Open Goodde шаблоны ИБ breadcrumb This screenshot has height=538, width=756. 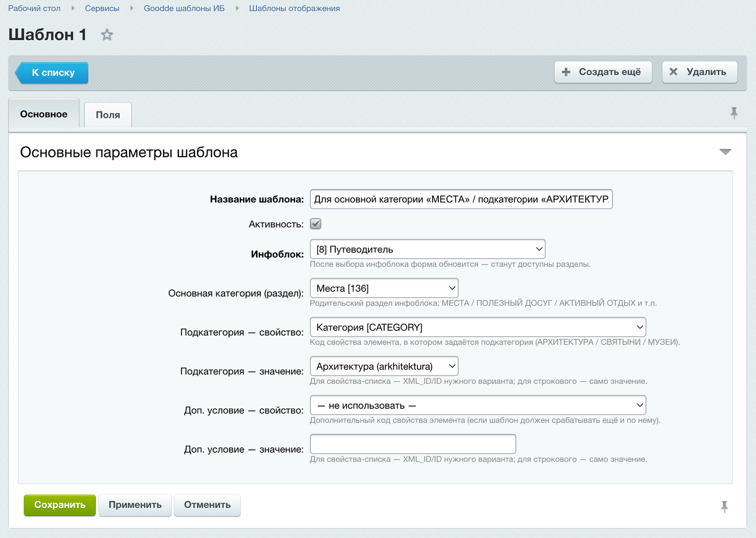coord(184,8)
